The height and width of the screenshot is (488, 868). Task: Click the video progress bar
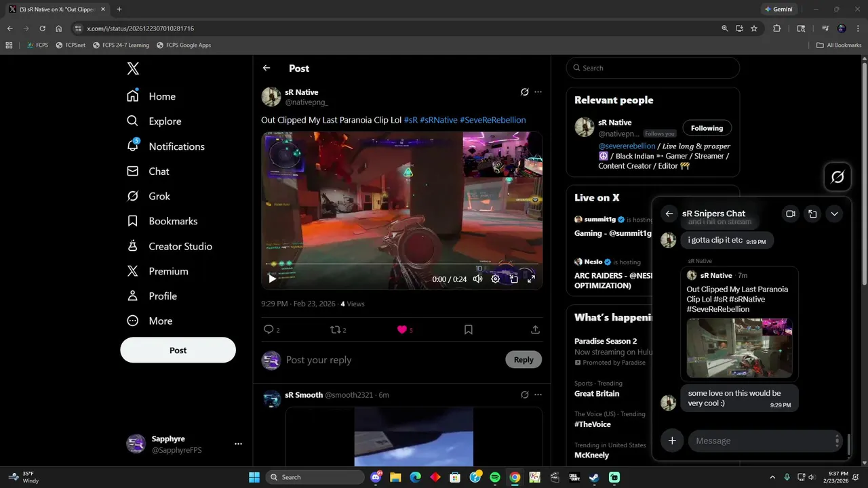click(402, 264)
